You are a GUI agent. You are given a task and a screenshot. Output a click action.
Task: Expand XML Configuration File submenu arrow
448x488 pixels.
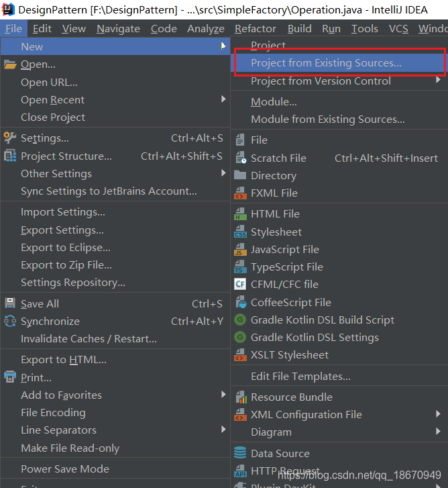point(438,413)
